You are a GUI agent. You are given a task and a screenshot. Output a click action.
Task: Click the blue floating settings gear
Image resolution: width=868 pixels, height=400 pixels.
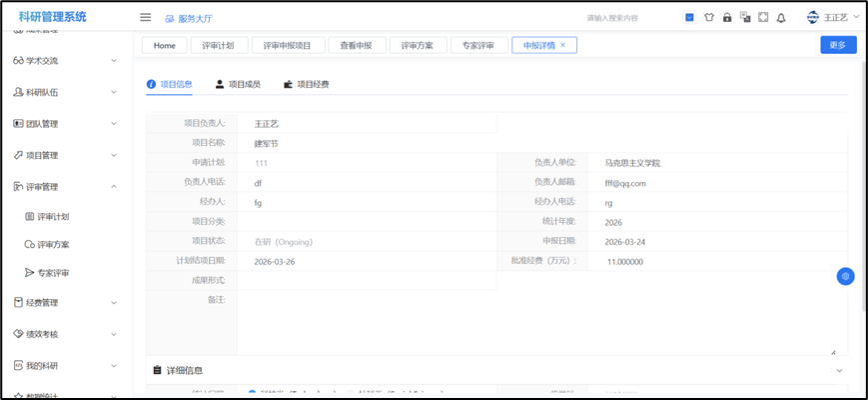pyautogui.click(x=845, y=276)
